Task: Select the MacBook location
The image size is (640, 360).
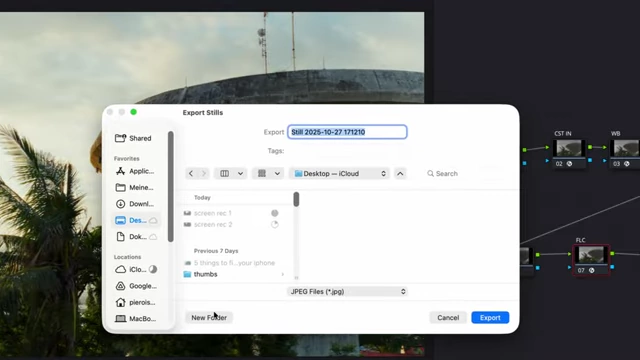Action: click(137, 319)
